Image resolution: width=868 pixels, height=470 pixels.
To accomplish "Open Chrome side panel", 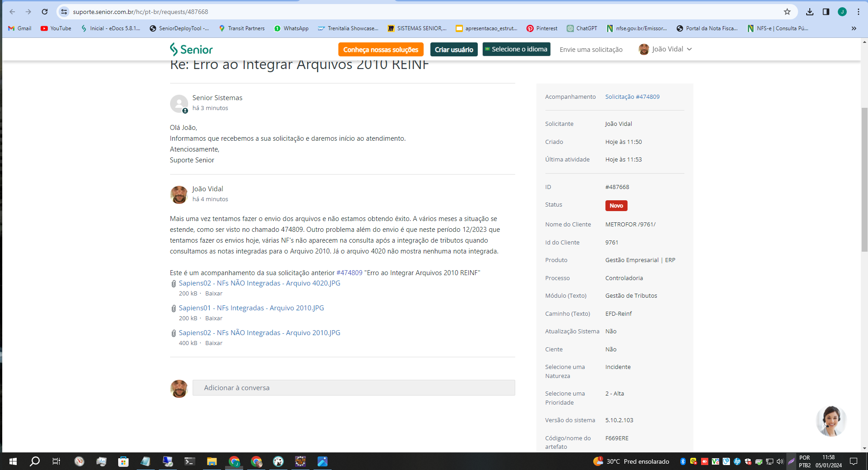I will pyautogui.click(x=826, y=12).
